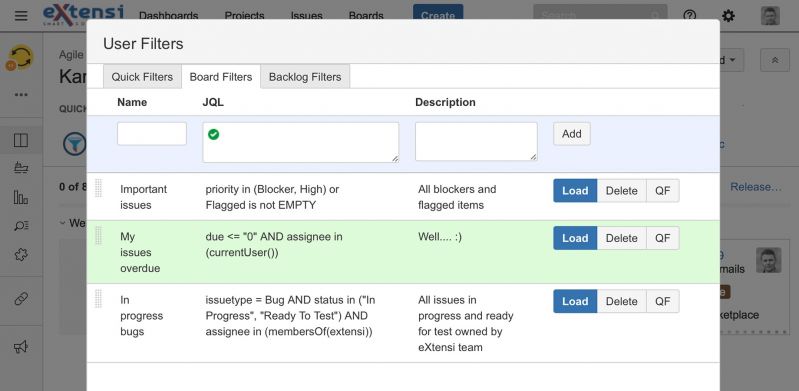799x391 pixels.
Task: Click the Add filter button
Action: (x=572, y=134)
